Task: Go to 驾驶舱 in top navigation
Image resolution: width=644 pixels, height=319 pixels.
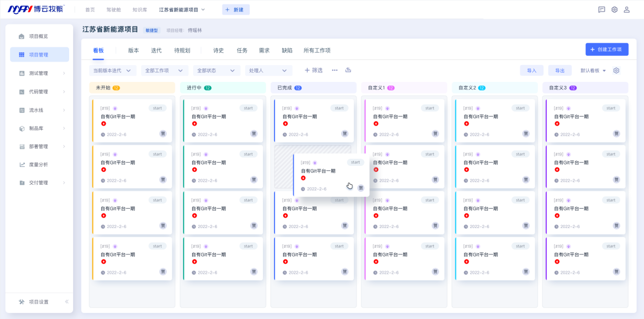Action: [x=114, y=10]
